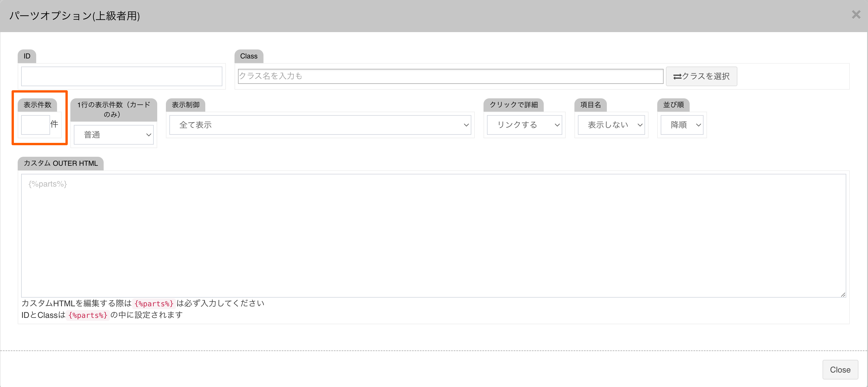Click inside the カスタム OUTER HTML textarea
The image size is (868, 387).
[434, 235]
